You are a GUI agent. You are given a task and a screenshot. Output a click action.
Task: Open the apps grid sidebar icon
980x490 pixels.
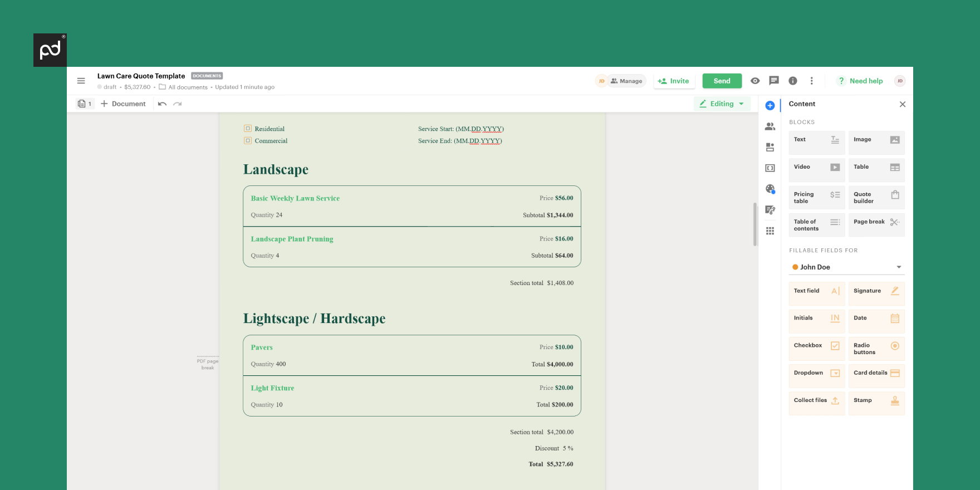[770, 231]
